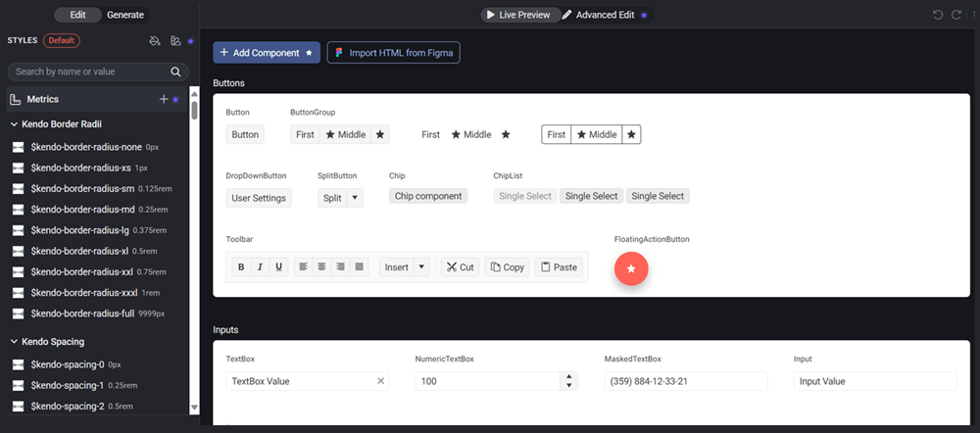Click the $kendo-spacing-0 metric icon

(18, 364)
